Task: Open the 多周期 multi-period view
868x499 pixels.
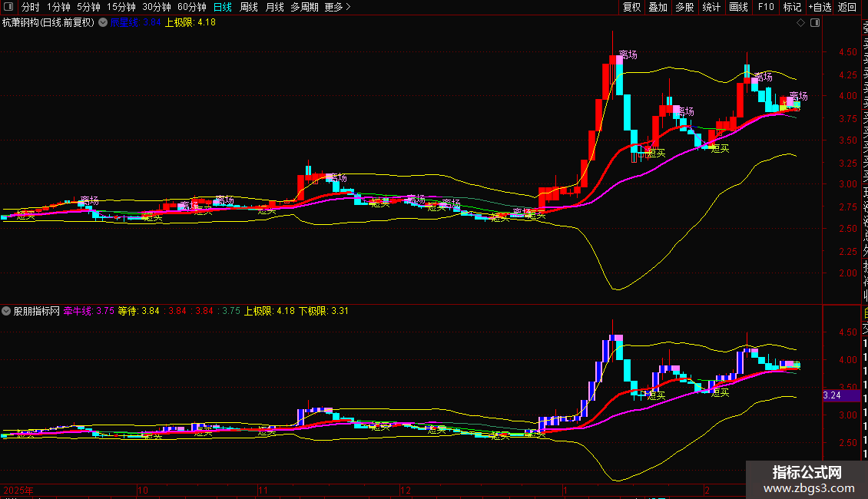Action: pos(304,7)
